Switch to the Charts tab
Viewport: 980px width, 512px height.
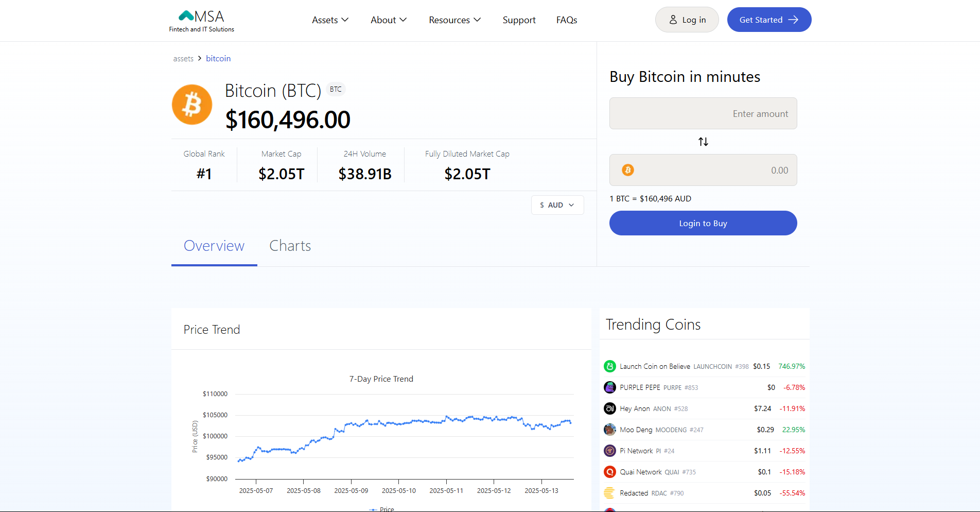290,246
